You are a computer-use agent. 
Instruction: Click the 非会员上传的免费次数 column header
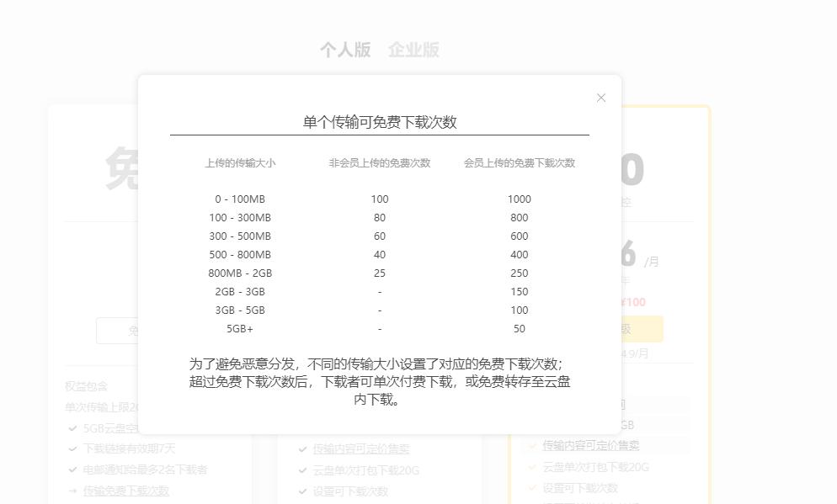point(379,163)
